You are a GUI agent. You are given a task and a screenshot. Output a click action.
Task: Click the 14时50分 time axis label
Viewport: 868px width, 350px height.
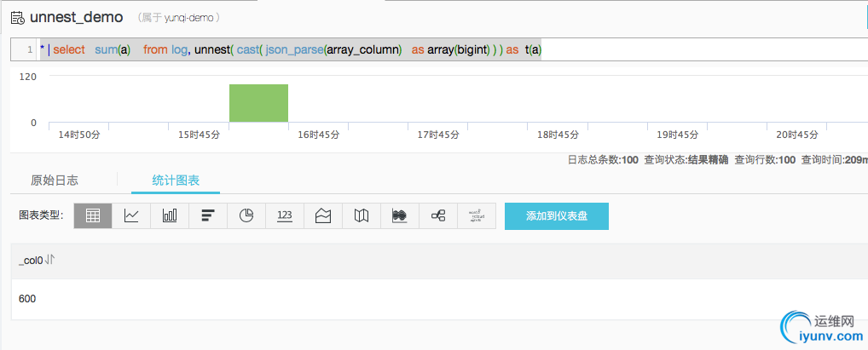[78, 135]
